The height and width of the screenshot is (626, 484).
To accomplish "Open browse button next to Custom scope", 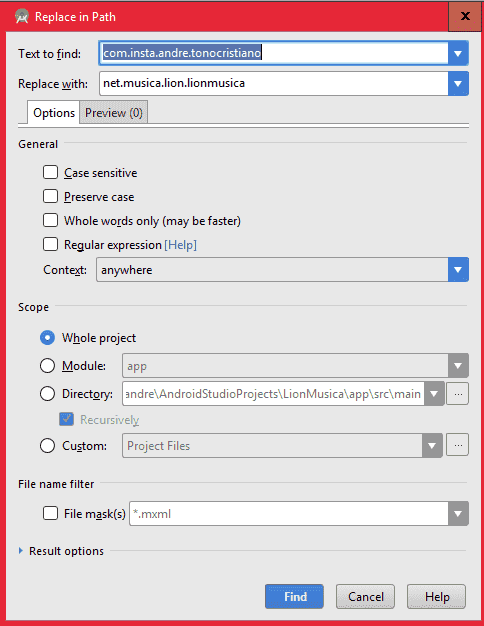I will click(458, 445).
